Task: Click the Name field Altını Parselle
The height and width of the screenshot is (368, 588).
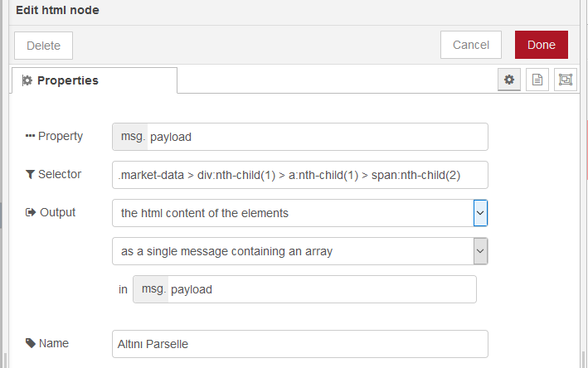Action: 300,344
